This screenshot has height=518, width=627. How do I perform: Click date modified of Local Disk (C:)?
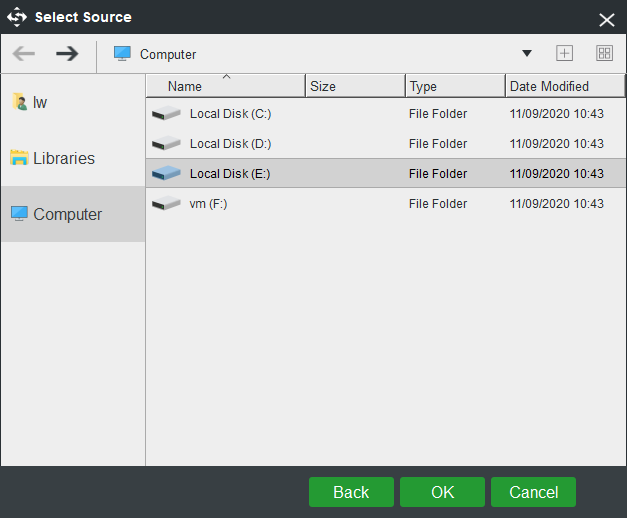click(x=556, y=114)
